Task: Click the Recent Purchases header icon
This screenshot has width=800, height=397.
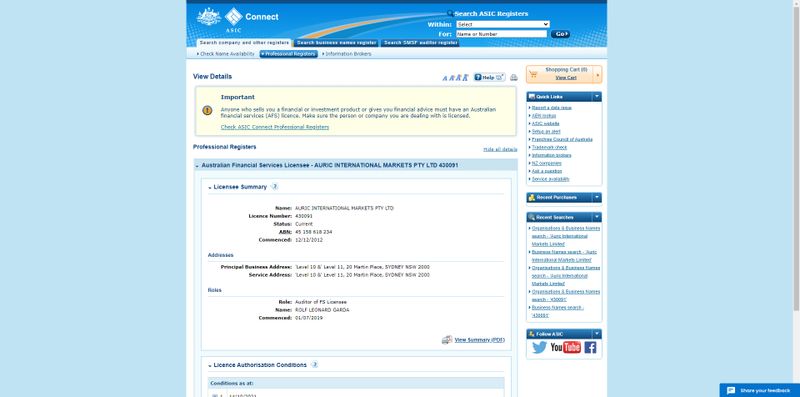Action: 532,197
